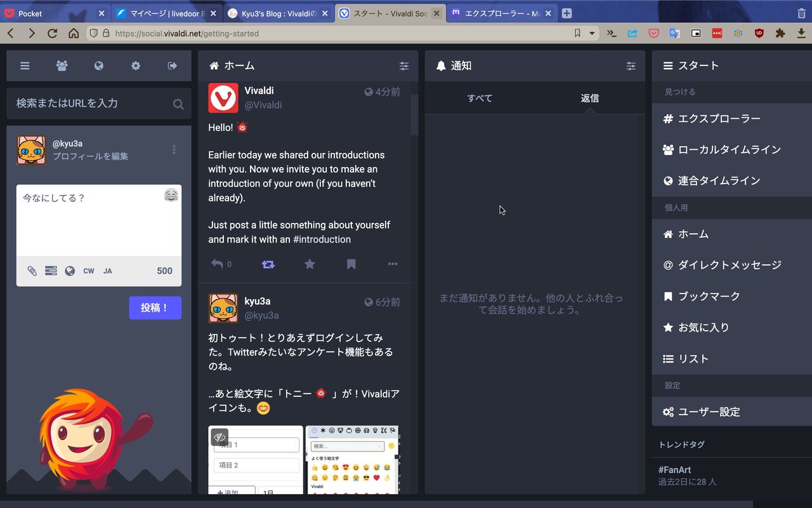The image size is (812, 508).
Task: Reload the page with the refresh icon
Action: pyautogui.click(x=53, y=34)
